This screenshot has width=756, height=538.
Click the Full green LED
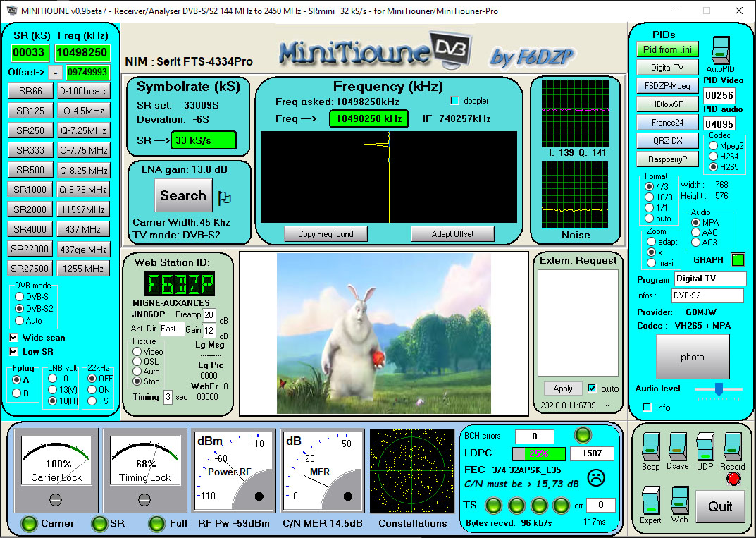(156, 523)
